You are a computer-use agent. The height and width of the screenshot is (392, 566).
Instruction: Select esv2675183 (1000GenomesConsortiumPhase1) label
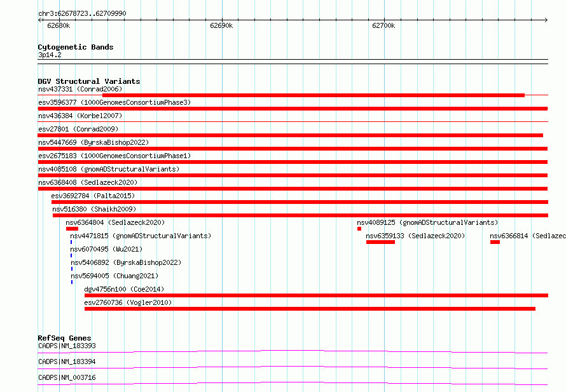[114, 156]
